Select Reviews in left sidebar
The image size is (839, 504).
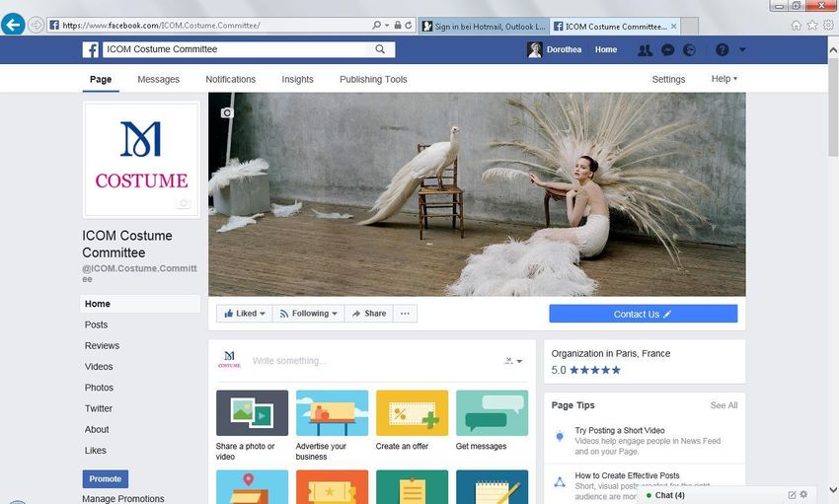pyautogui.click(x=102, y=346)
